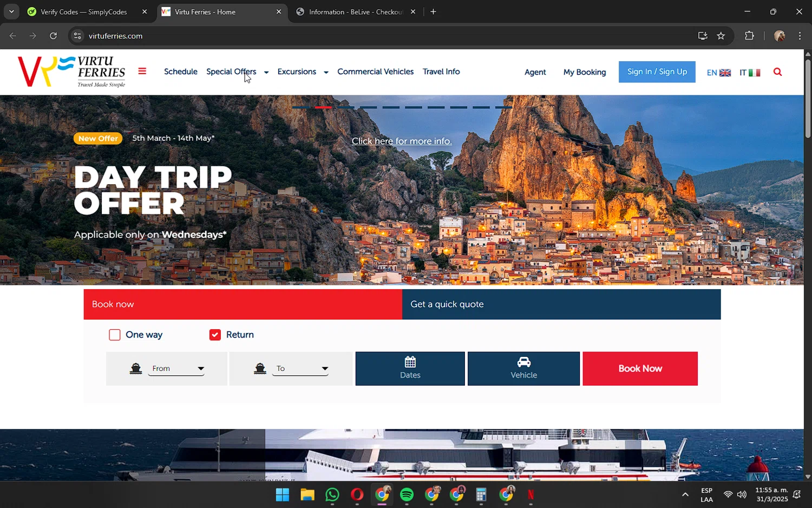The height and width of the screenshot is (508, 812).
Task: Open new tab with plus button
Action: pyautogui.click(x=433, y=11)
